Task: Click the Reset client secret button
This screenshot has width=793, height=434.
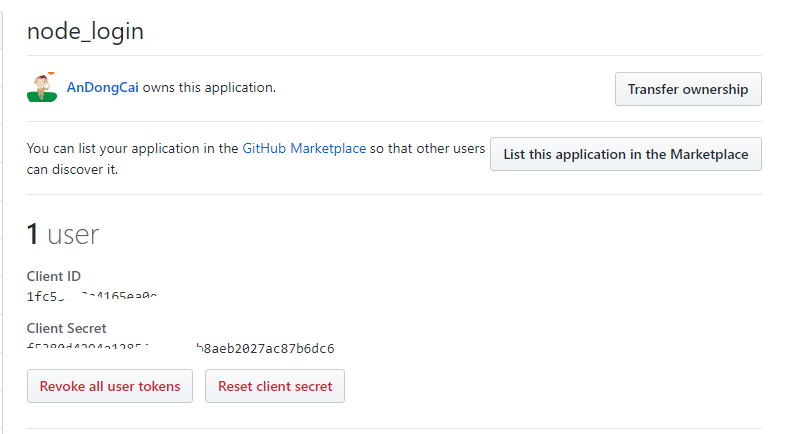Action: click(x=275, y=386)
